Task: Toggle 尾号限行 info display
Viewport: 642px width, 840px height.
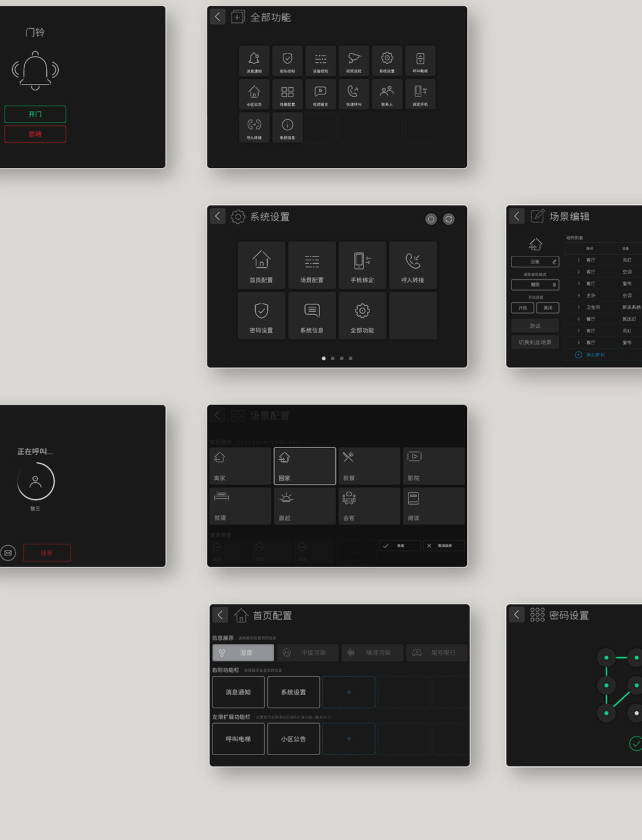Action: click(437, 653)
